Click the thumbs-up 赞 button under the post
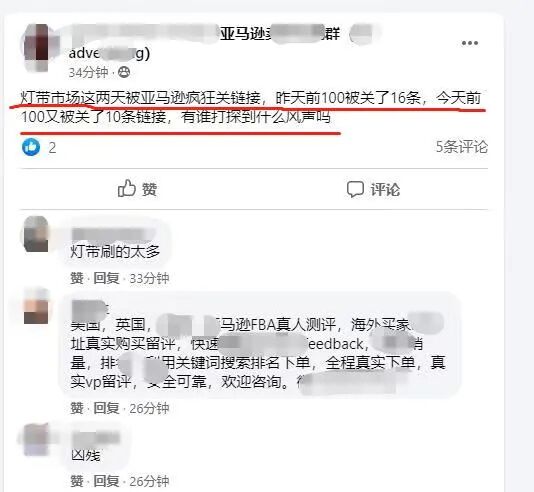This screenshot has height=492, width=534. tap(137, 189)
